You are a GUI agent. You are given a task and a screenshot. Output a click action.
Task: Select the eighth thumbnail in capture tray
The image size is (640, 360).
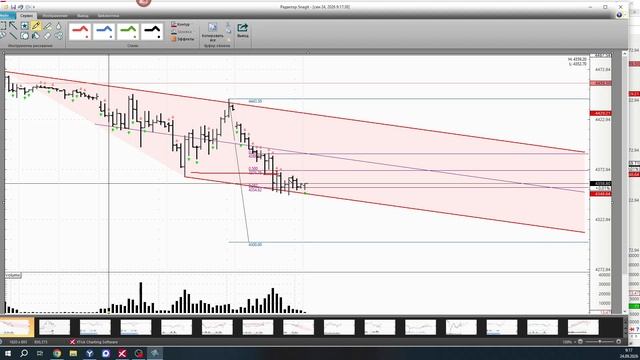(x=298, y=327)
